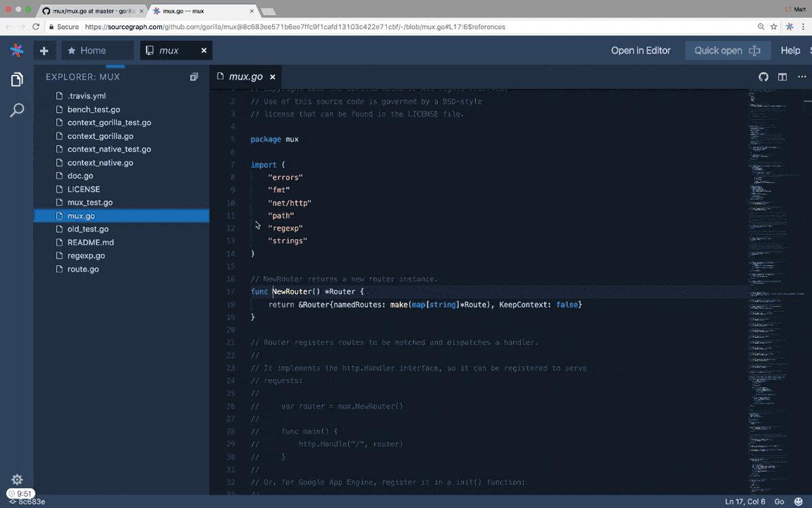Split the editor using the split view icon
812x508 pixels.
(x=782, y=77)
